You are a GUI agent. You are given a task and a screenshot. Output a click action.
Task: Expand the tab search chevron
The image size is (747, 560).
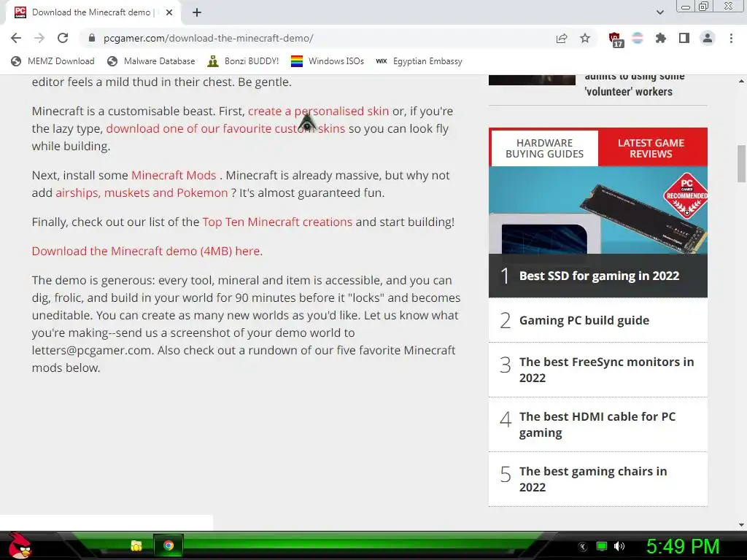click(x=659, y=12)
